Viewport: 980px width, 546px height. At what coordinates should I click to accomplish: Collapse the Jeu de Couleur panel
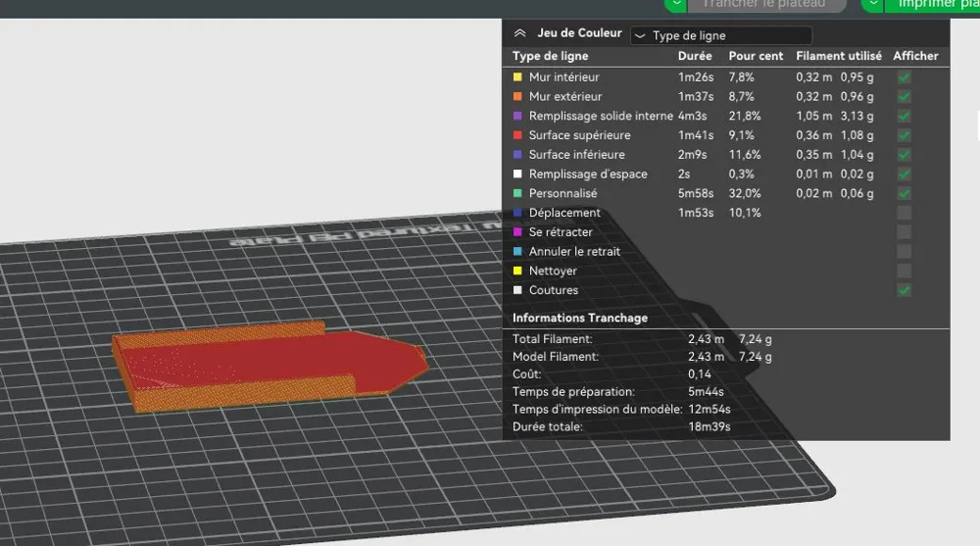pos(519,33)
